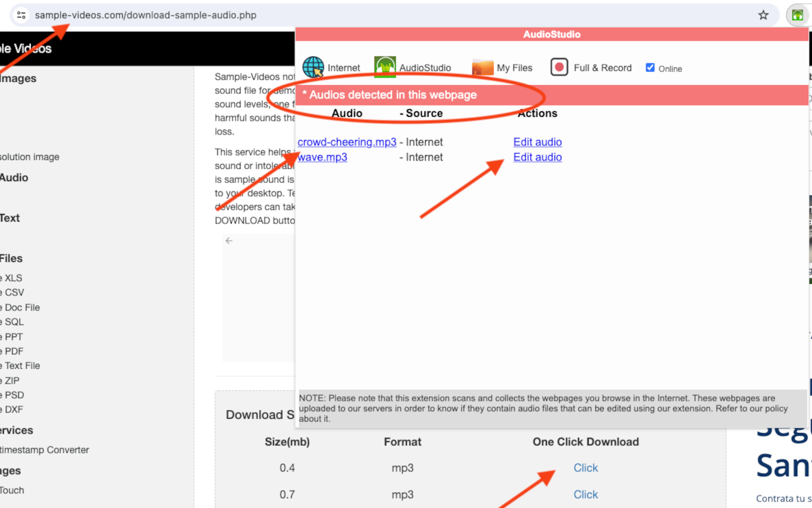
Task: Open the Doc File link in the sidebar
Action: 20,307
